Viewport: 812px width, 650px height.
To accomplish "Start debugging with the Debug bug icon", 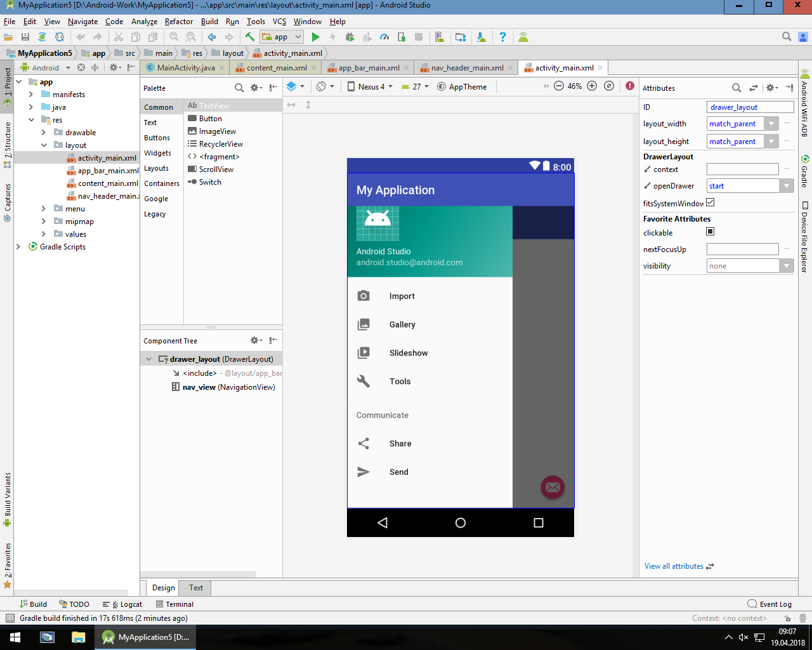I will tap(350, 37).
